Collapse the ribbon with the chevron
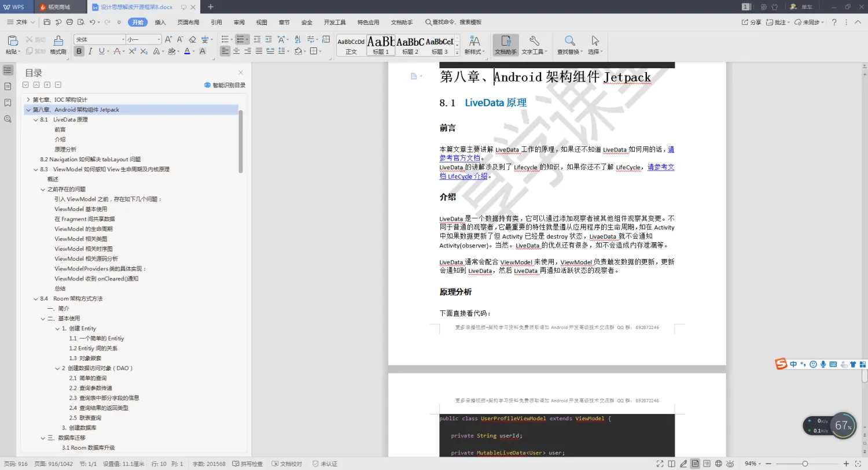868x470 pixels. point(858,22)
